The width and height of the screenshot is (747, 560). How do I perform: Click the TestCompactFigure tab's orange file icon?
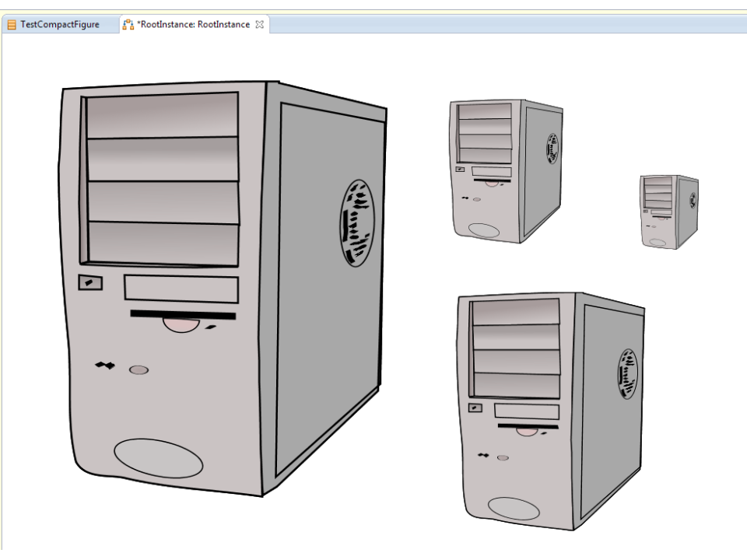click(x=12, y=24)
